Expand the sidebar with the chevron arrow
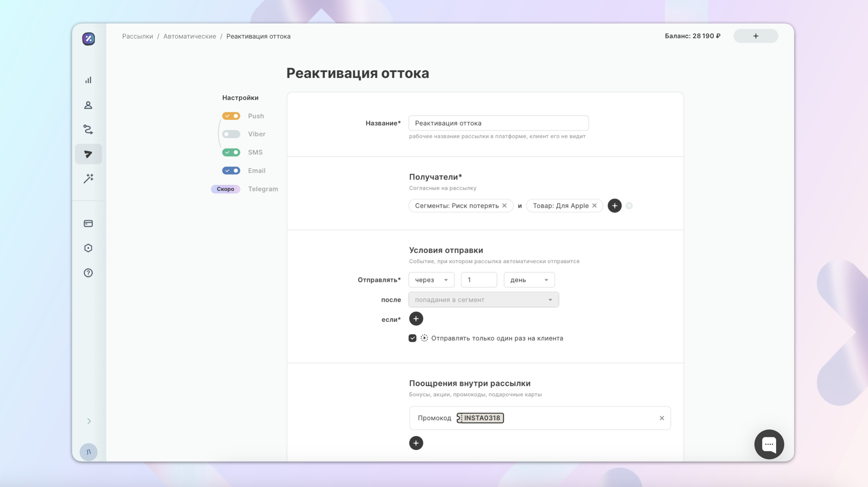 (89, 421)
